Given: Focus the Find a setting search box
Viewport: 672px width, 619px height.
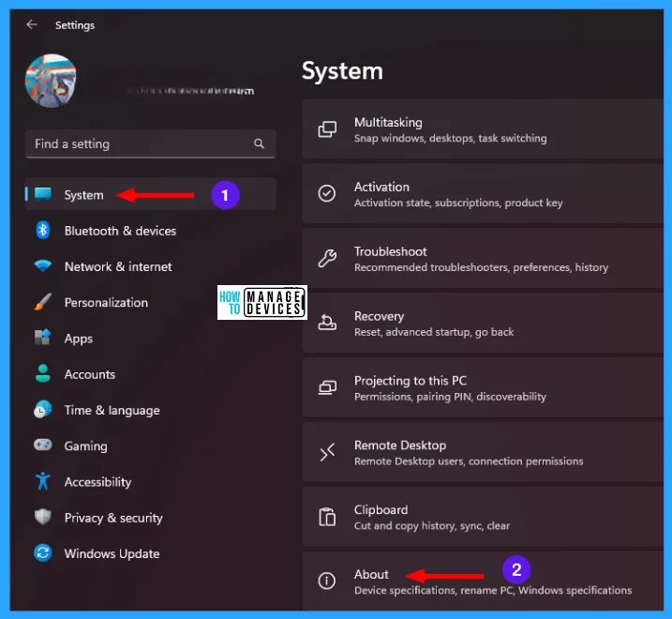Looking at the screenshot, I should 151,143.
